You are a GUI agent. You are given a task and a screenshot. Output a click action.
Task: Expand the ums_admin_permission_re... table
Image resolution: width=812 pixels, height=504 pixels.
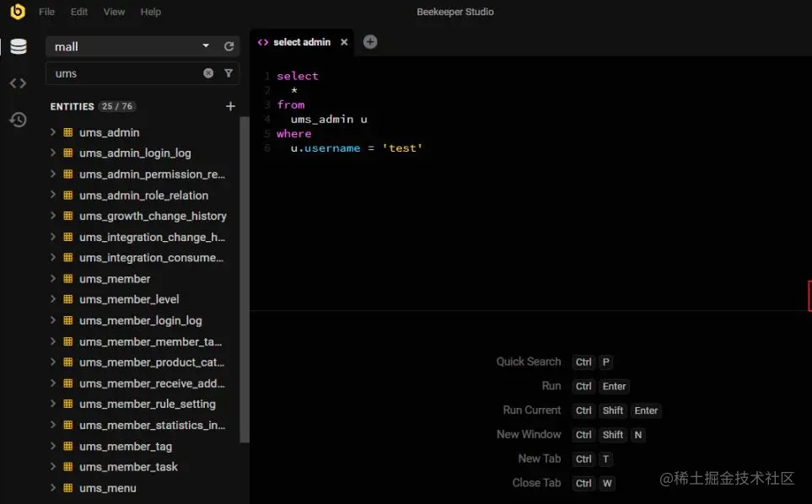coord(53,174)
